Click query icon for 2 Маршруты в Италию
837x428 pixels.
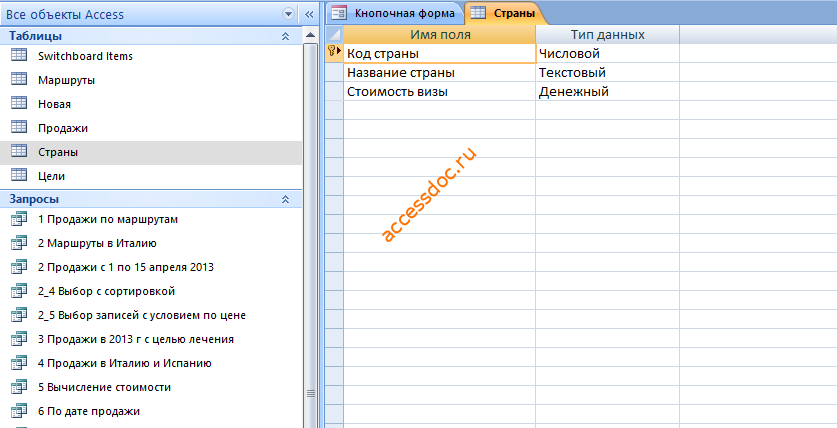pos(19,243)
